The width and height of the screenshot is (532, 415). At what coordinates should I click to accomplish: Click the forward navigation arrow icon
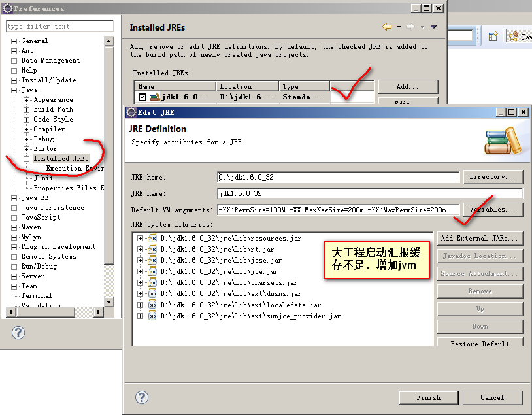tap(410, 27)
